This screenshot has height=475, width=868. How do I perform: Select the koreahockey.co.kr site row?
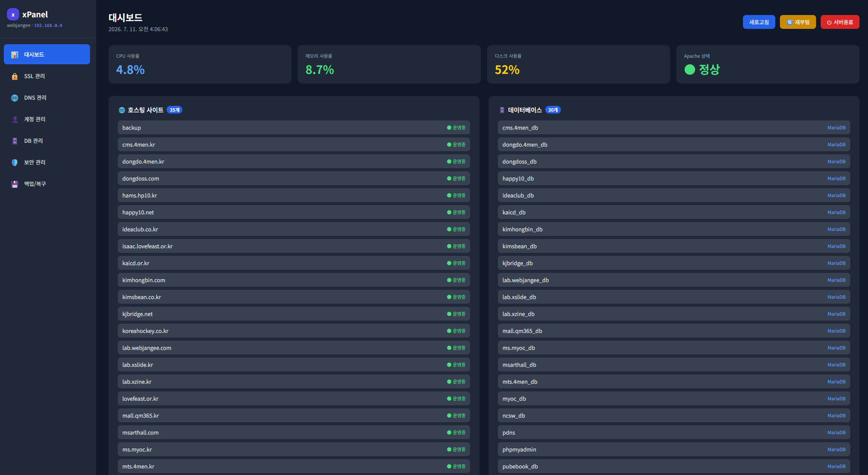294,331
